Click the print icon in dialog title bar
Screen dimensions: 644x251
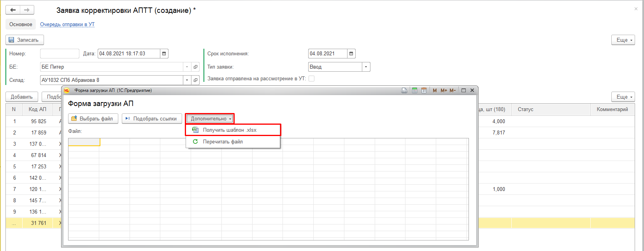coord(404,90)
